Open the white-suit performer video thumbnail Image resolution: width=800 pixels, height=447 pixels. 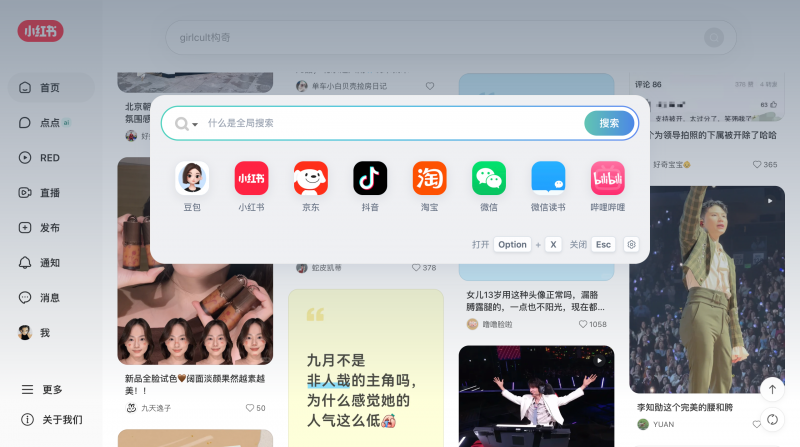pos(536,396)
